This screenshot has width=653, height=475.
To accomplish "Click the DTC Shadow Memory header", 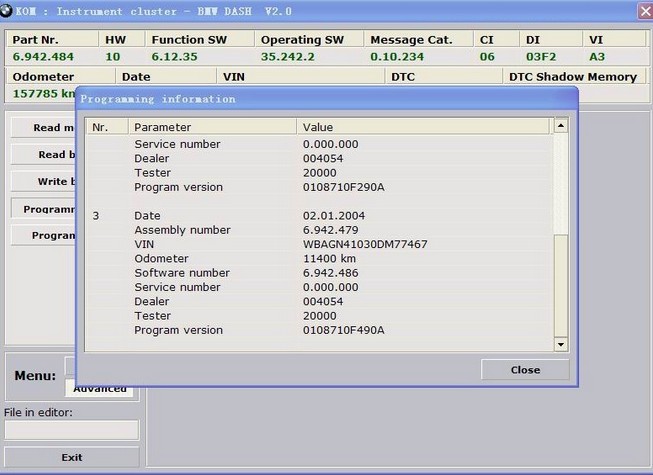I will click(573, 77).
